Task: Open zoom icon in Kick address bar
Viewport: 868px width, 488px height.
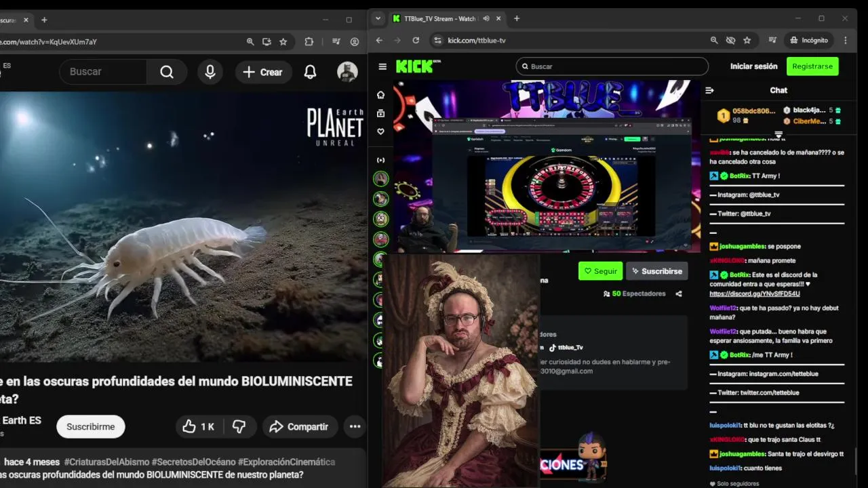Action: [714, 40]
